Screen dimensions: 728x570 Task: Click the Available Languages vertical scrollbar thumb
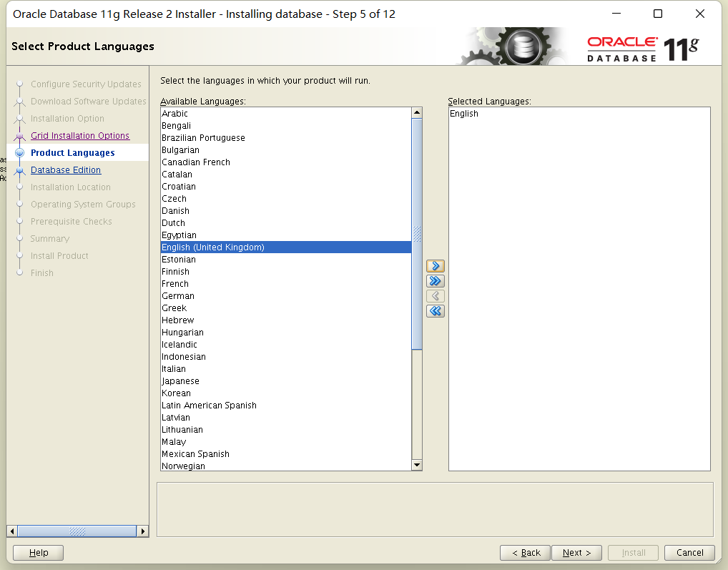click(x=416, y=234)
